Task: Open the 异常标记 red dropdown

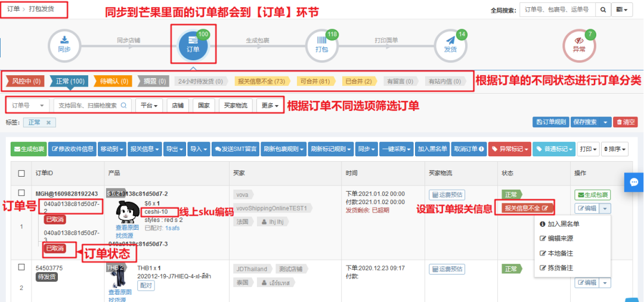Action: pos(510,149)
